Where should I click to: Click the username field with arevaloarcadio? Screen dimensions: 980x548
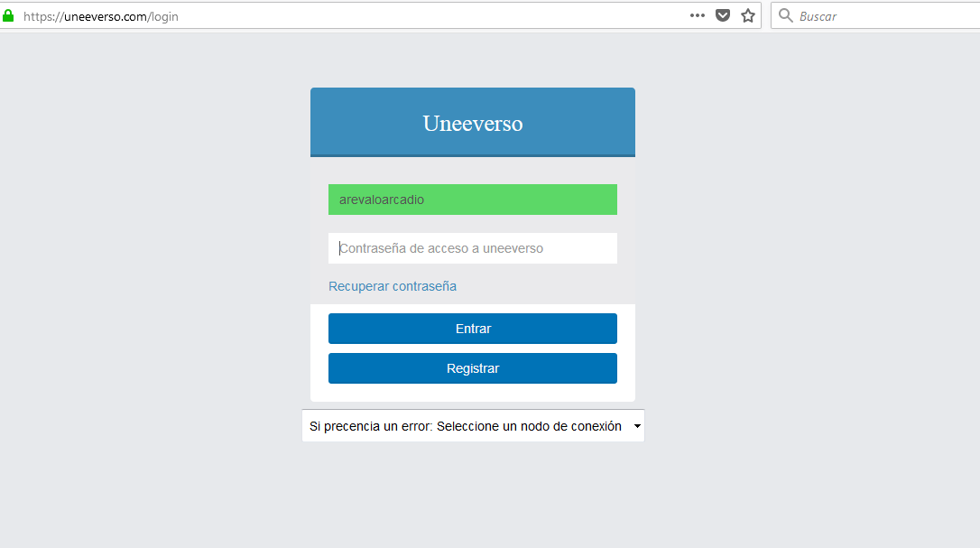[x=473, y=200]
